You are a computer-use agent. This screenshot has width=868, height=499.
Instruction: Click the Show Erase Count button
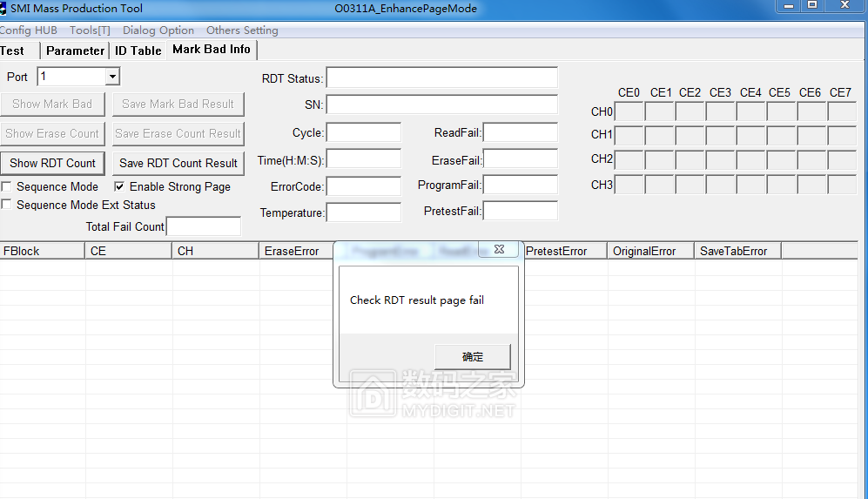(52, 133)
